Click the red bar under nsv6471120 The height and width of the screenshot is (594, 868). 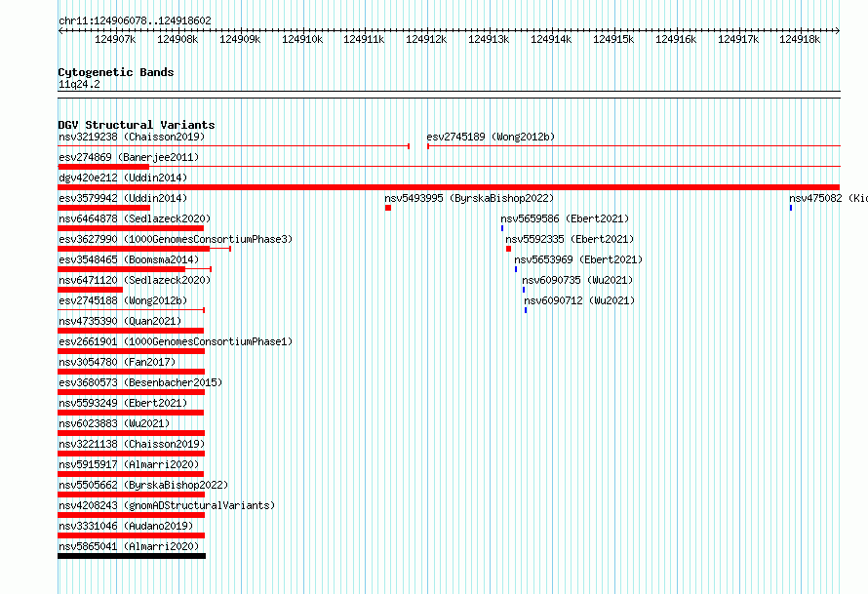click(91, 290)
